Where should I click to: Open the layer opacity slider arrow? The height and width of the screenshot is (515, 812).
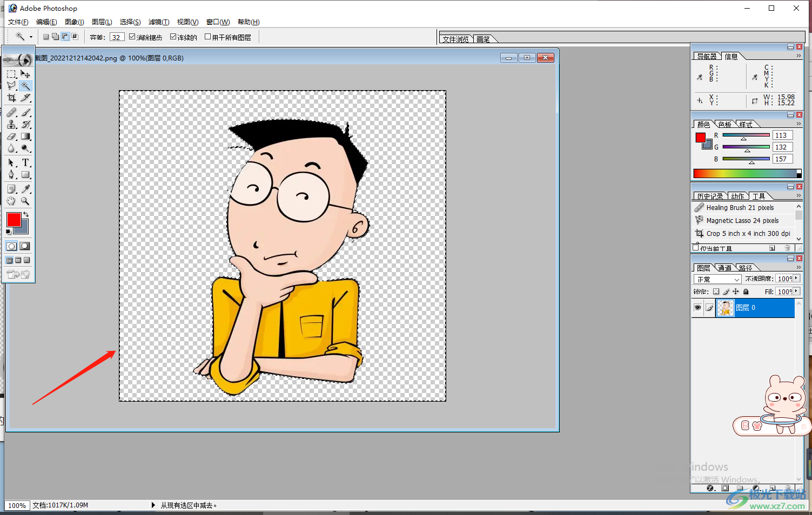(796, 279)
